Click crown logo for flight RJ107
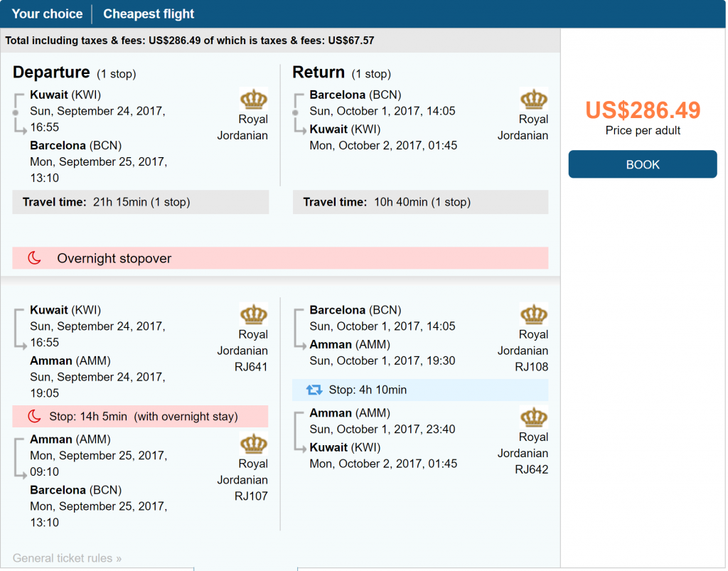The height and width of the screenshot is (571, 728). coord(254,443)
